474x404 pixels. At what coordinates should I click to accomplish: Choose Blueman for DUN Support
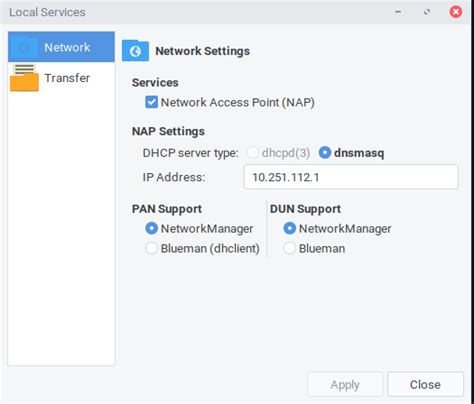pos(289,248)
